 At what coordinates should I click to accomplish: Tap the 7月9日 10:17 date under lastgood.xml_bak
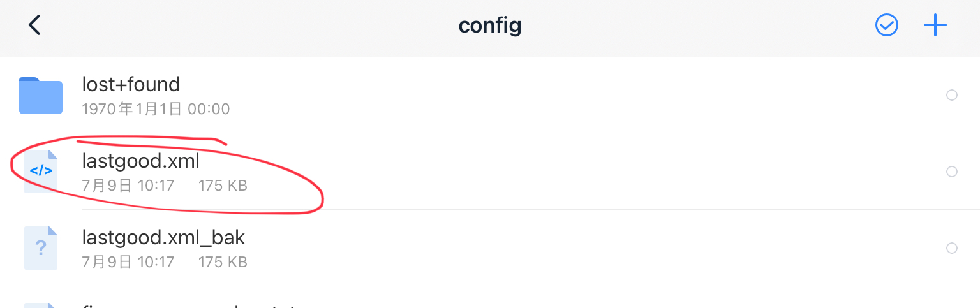128,262
